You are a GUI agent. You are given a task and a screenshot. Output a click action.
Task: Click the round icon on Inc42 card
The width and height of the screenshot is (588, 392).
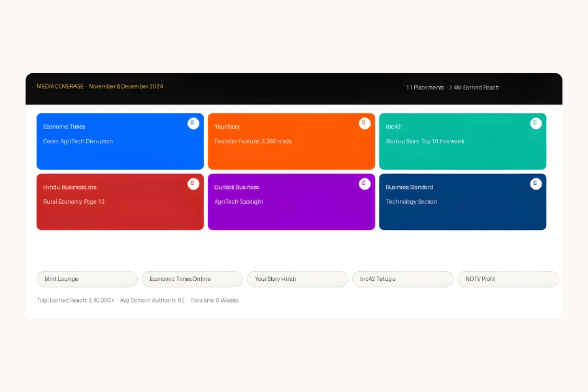point(536,123)
